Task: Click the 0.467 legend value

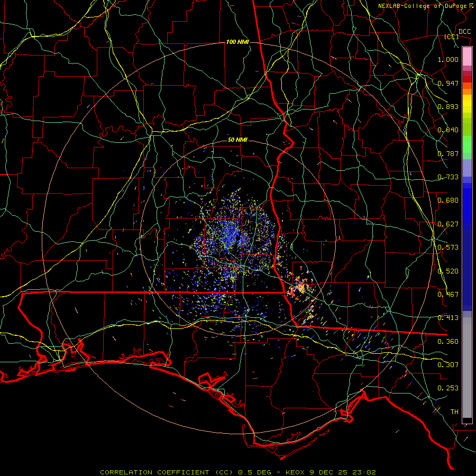Action: [448, 294]
